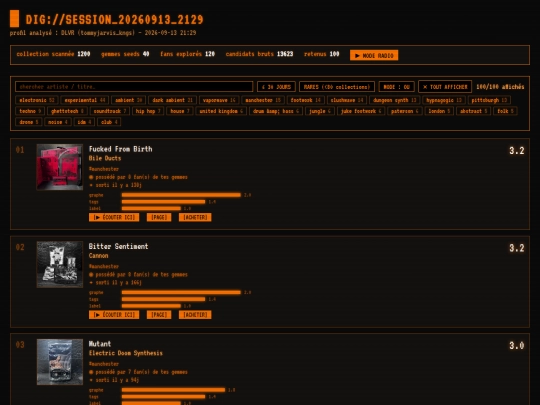Play Fucked From Birth with ÉCOUTER ICI

click(x=114, y=217)
